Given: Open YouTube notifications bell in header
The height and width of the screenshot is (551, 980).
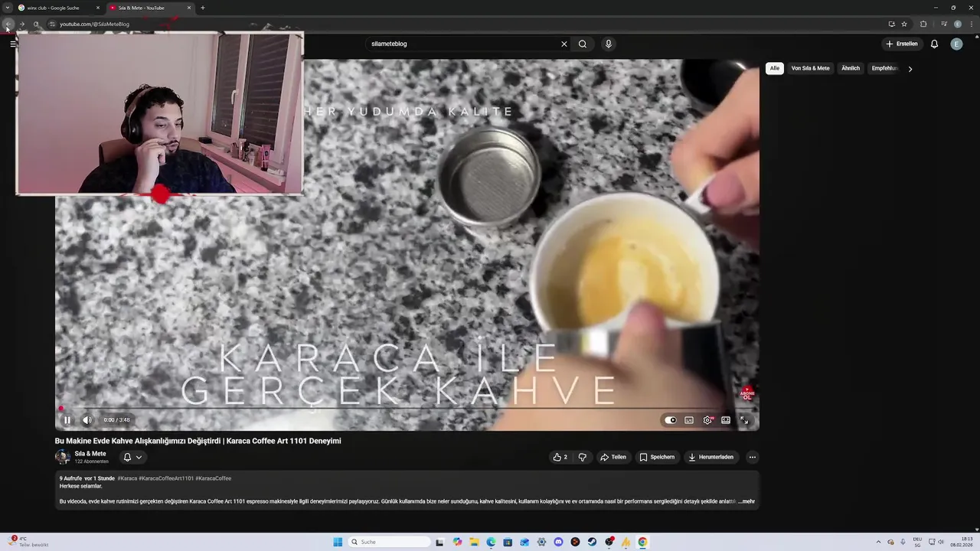Looking at the screenshot, I should coord(934,44).
